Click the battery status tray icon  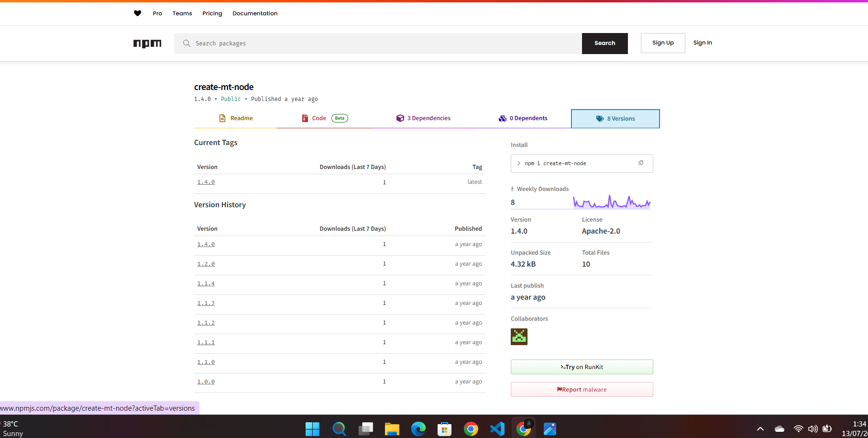point(827,429)
